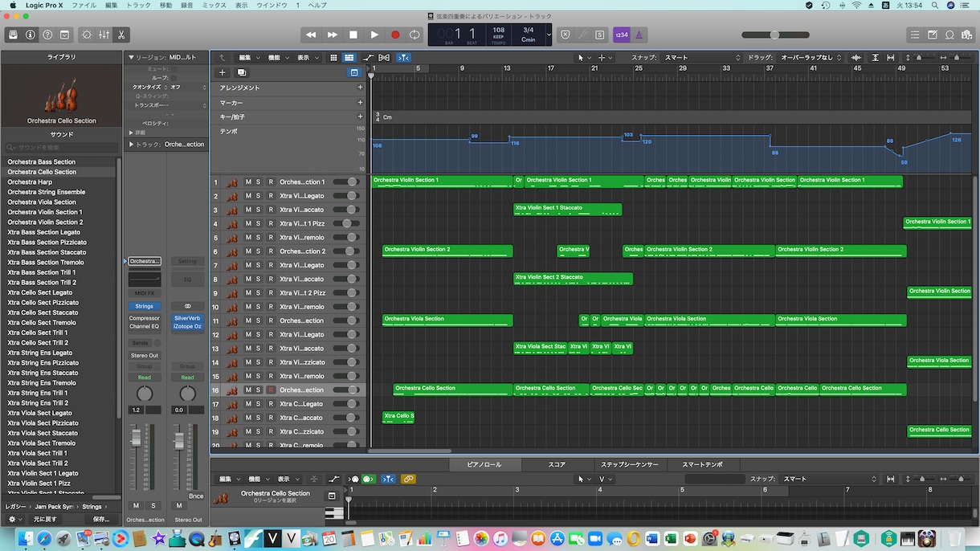The image size is (980, 551).
Task: Toggle the toolbar Solo S button
Action: (x=599, y=35)
